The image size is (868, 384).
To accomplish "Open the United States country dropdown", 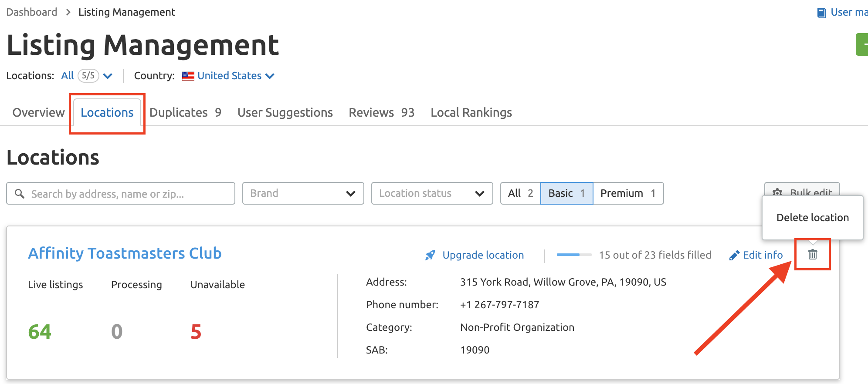I will (236, 76).
